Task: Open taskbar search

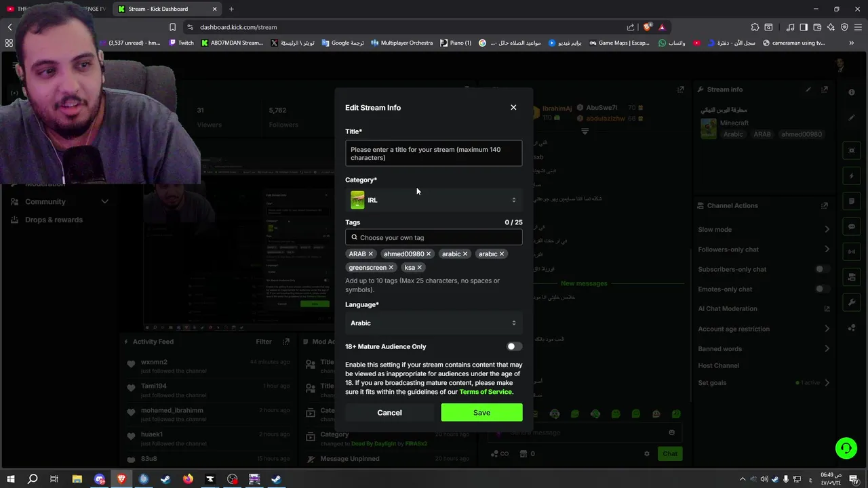Action: (32, 479)
